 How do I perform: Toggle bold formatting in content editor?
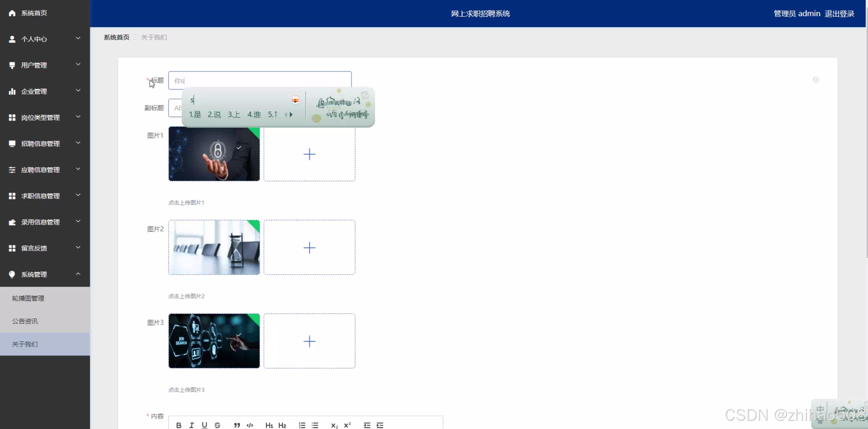179,425
